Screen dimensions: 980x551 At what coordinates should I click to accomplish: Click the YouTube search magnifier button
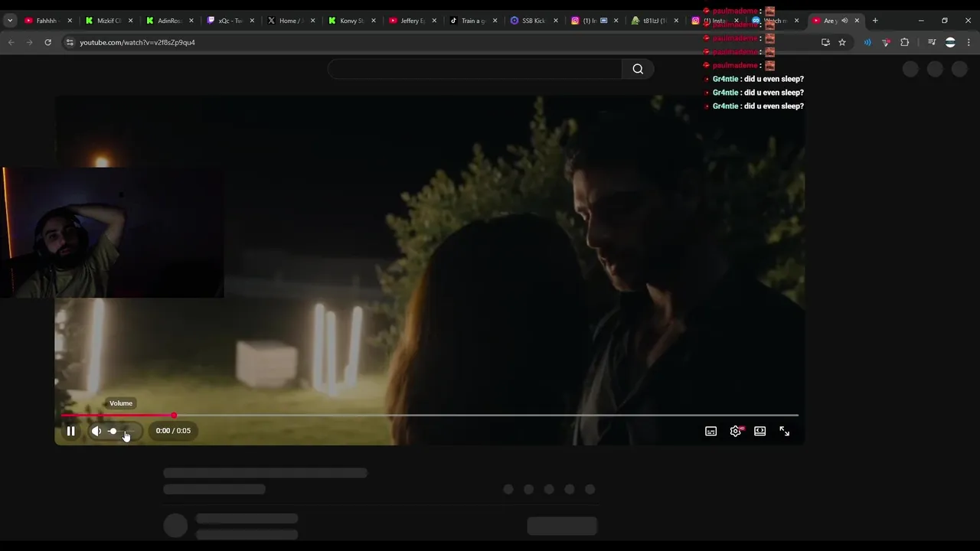pyautogui.click(x=638, y=69)
